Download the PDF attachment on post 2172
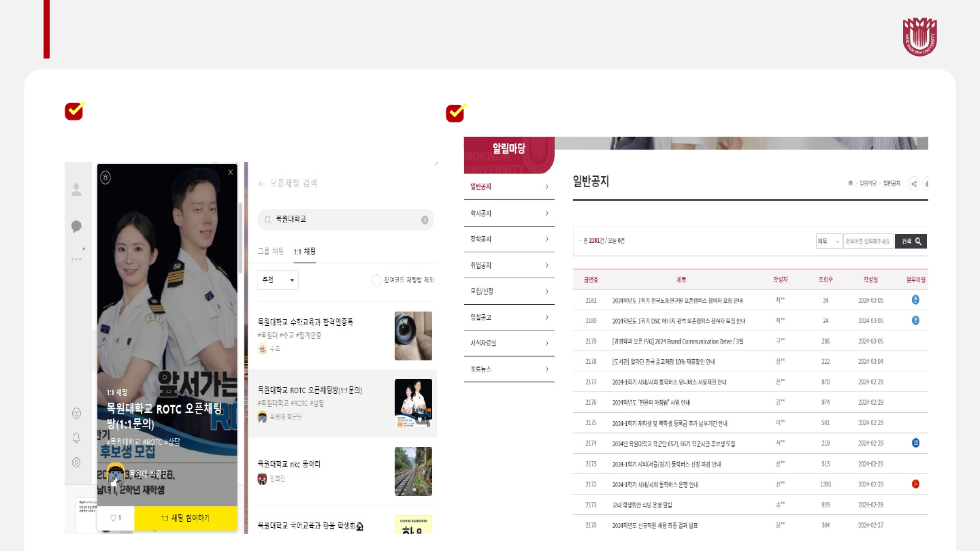 915,484
